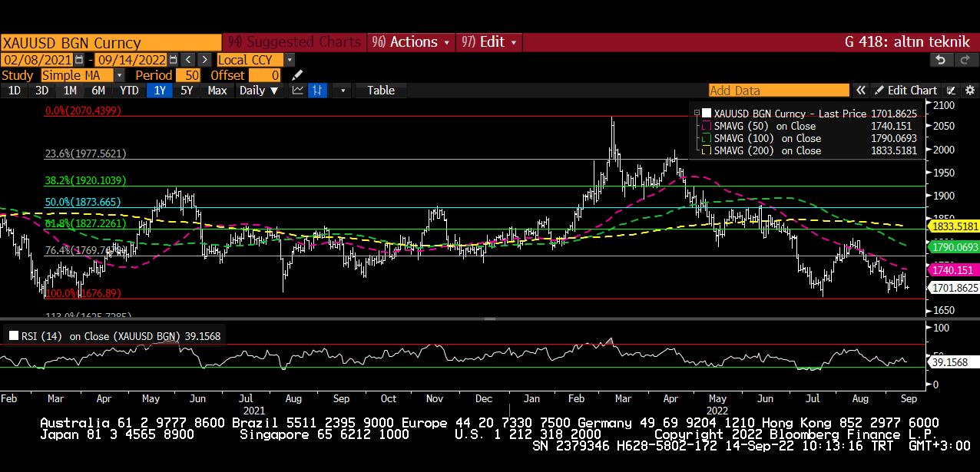980x472 pixels.
Task: Show the data Table view
Action: 381,91
